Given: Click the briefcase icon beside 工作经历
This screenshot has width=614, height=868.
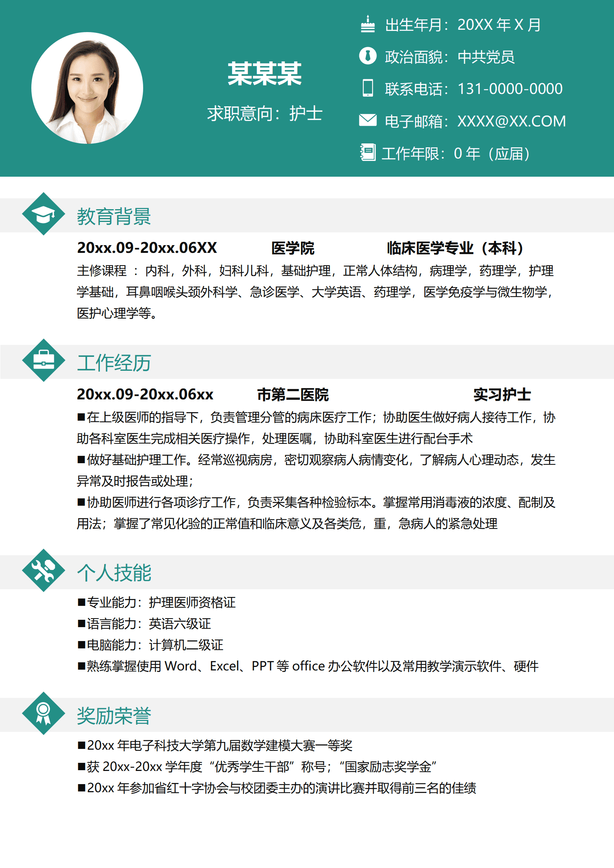Looking at the screenshot, I should point(44,360).
